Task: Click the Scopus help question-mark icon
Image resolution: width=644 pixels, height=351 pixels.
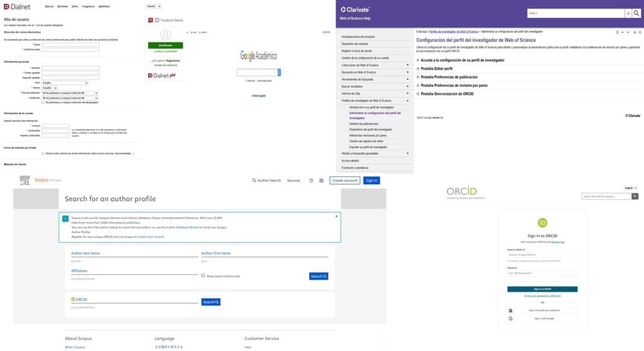Action: point(311,180)
